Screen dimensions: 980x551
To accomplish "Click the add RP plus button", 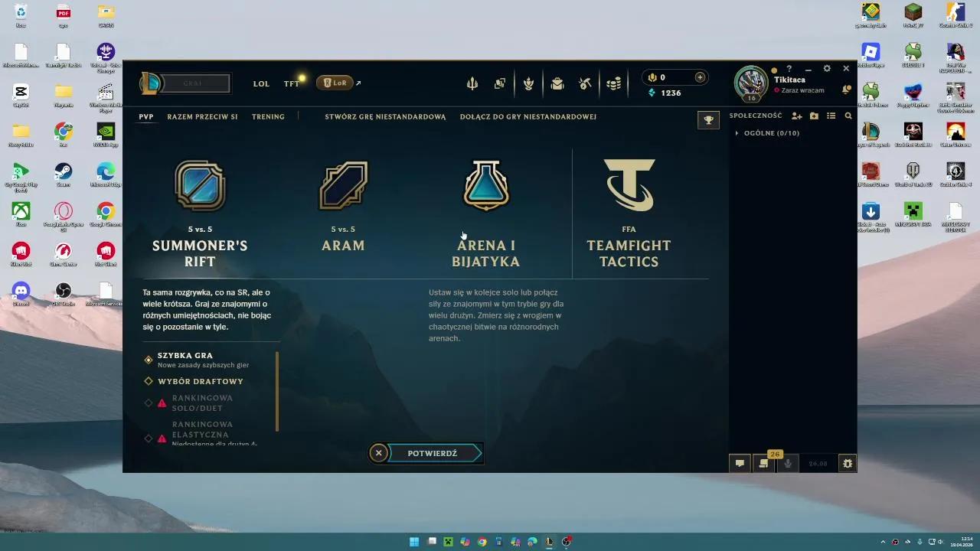I will point(700,77).
